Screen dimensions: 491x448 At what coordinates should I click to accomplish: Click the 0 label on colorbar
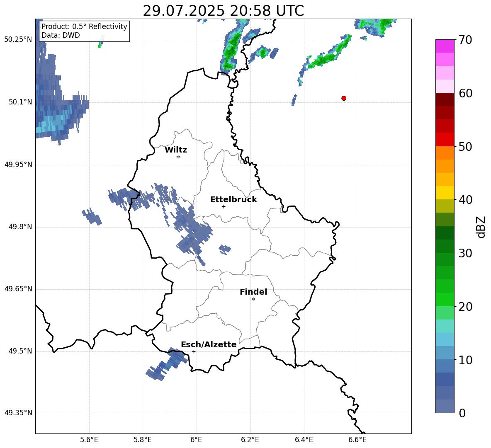[x=462, y=413]
